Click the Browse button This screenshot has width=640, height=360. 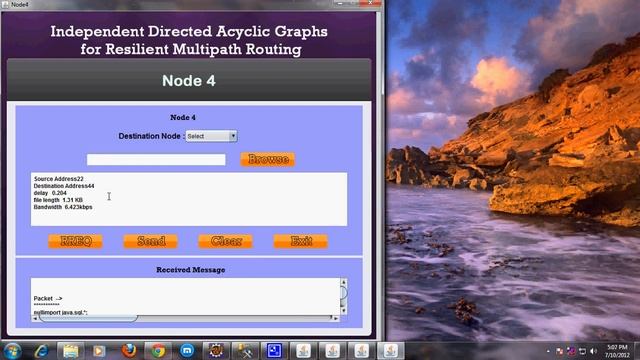(268, 159)
